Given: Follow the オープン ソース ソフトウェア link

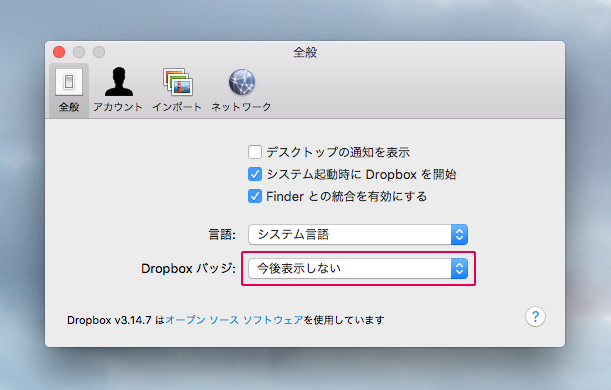Looking at the screenshot, I should [234, 320].
